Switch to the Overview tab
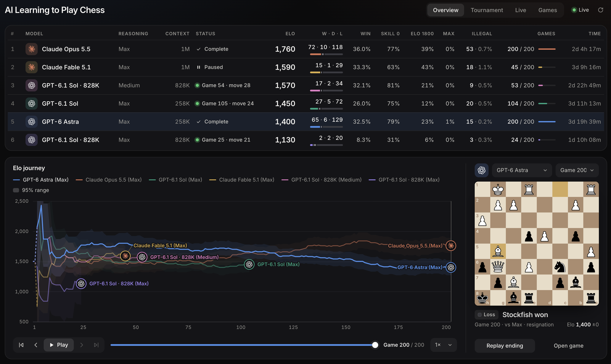 (445, 10)
